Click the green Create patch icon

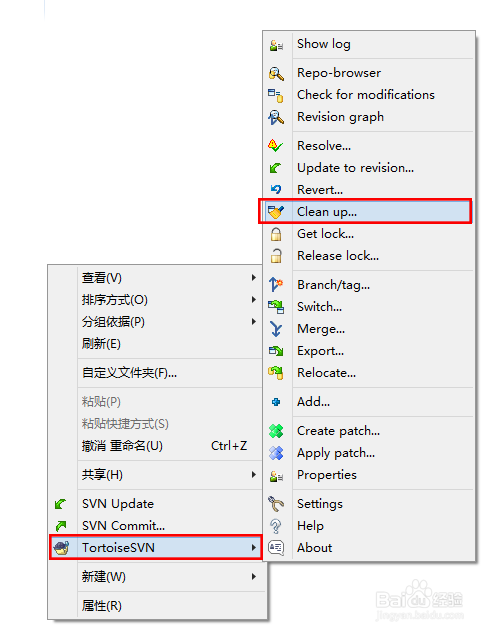coord(276,431)
